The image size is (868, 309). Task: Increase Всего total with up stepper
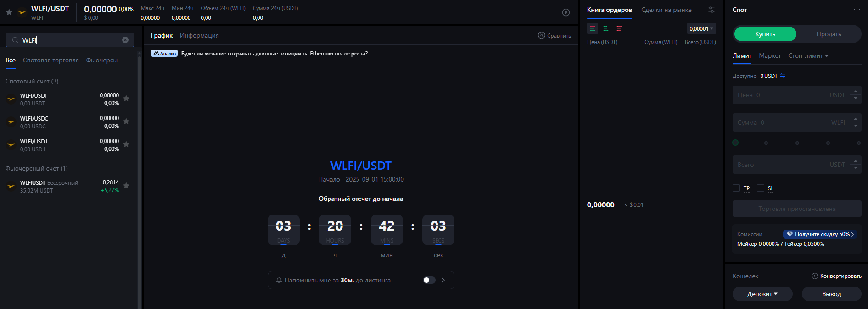pyautogui.click(x=856, y=161)
